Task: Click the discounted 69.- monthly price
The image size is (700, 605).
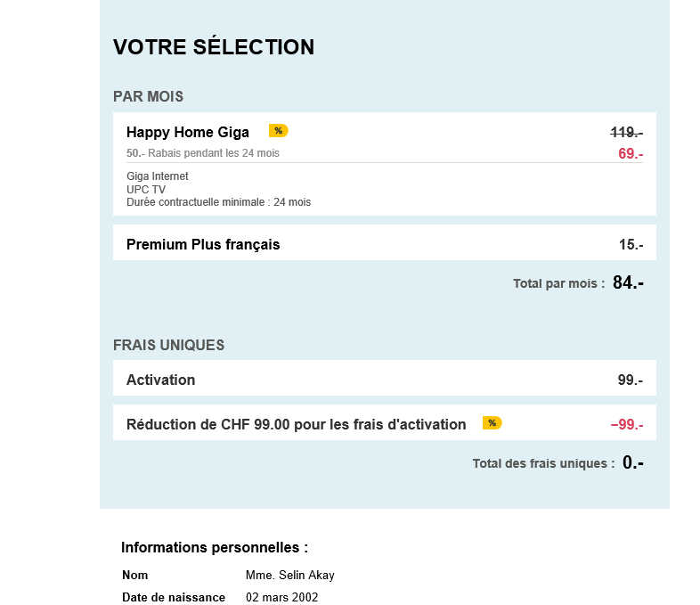Action: point(631,153)
